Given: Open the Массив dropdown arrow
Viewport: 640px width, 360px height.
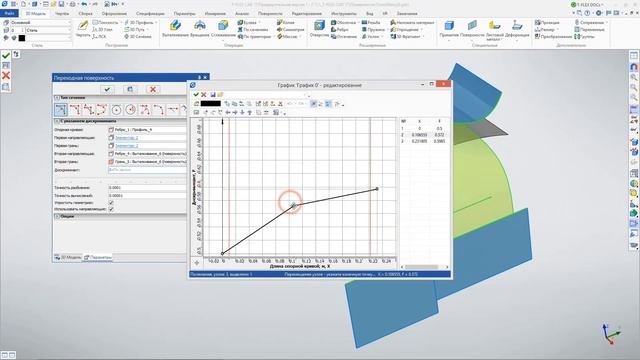Looking at the screenshot, I should 300,36.
